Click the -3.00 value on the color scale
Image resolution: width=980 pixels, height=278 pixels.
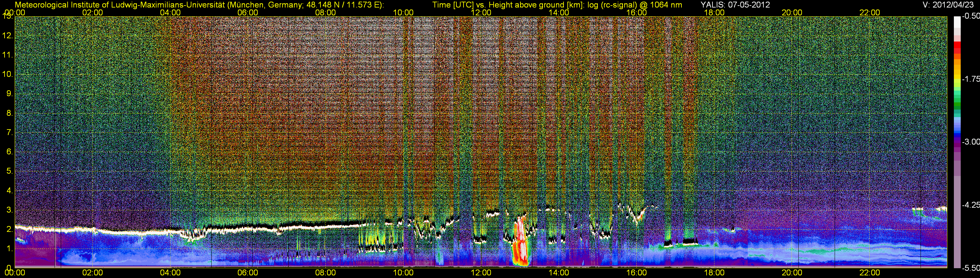point(971,142)
